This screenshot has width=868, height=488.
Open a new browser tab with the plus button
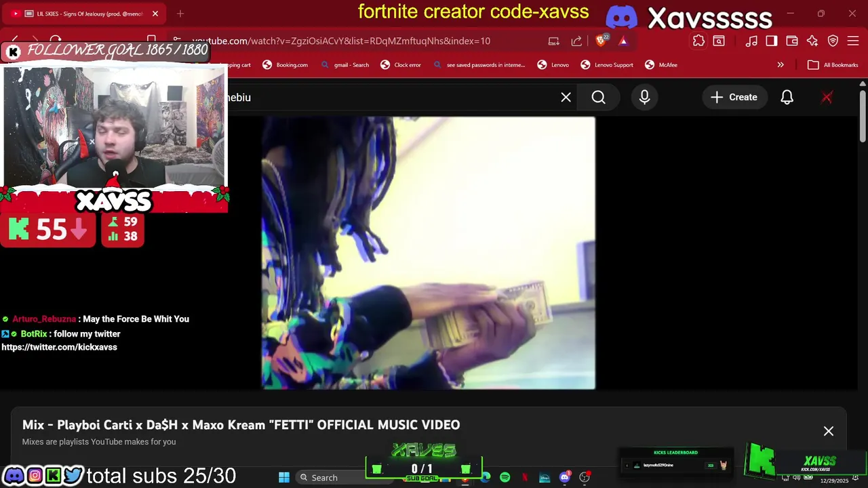[x=180, y=14]
